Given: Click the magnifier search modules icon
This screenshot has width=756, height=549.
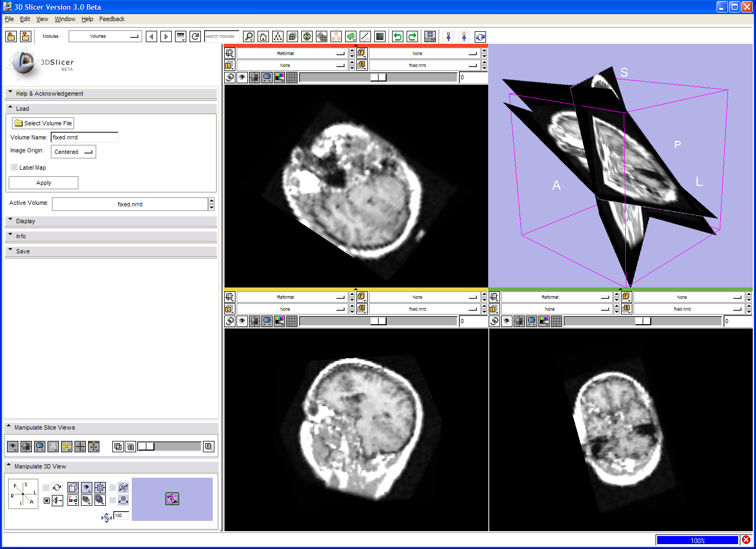Looking at the screenshot, I should pos(248,37).
